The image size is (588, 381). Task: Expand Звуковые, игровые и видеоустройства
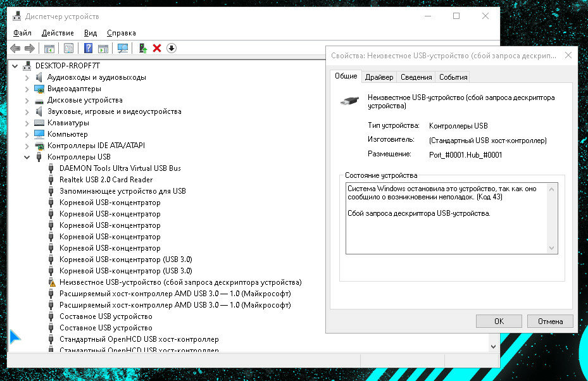pyautogui.click(x=27, y=112)
